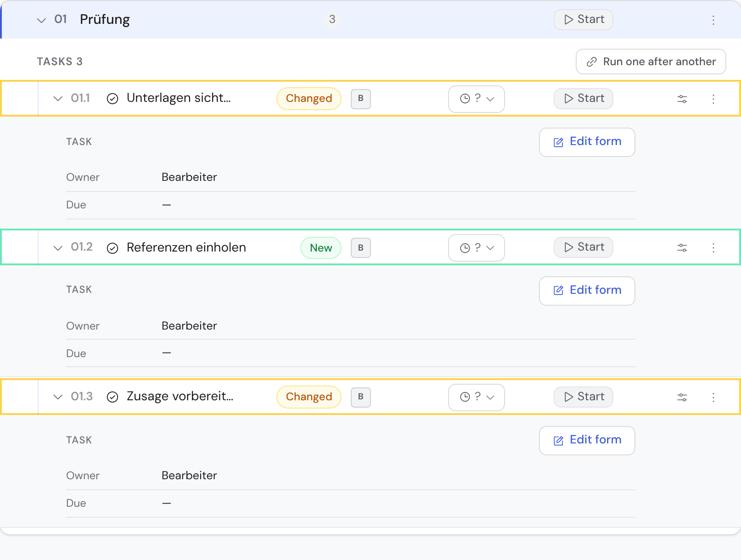The width and height of the screenshot is (741, 560).
Task: Mark Unterlagen sichten task check circle
Action: 112,99
